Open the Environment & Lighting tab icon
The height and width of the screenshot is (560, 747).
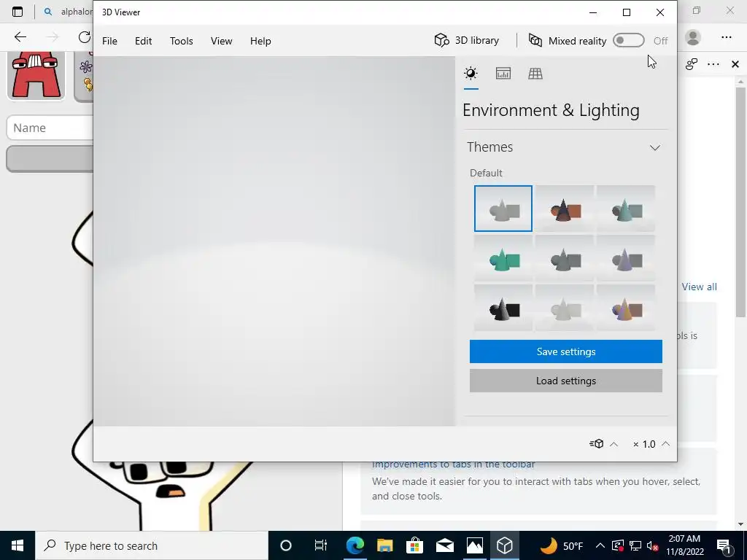(471, 74)
